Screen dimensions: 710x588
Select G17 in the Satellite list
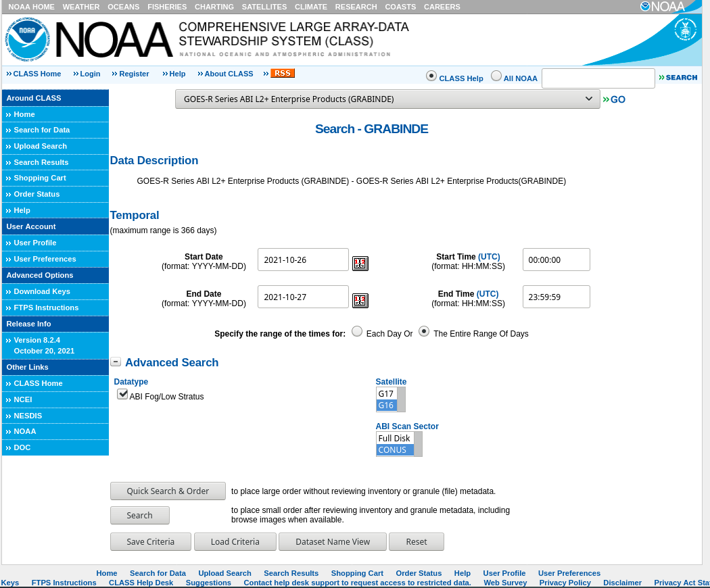coord(386,394)
